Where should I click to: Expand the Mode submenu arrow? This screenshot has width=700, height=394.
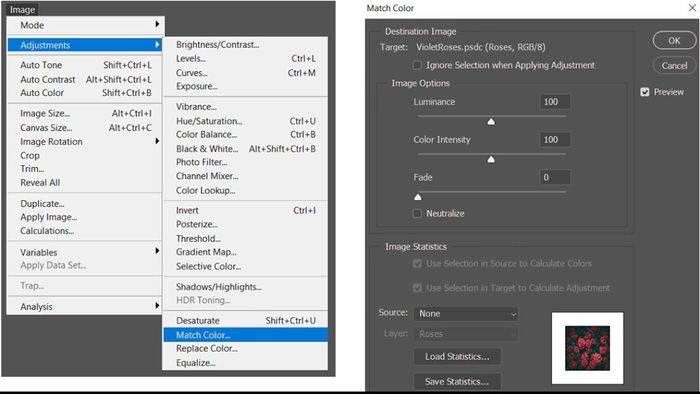click(157, 24)
